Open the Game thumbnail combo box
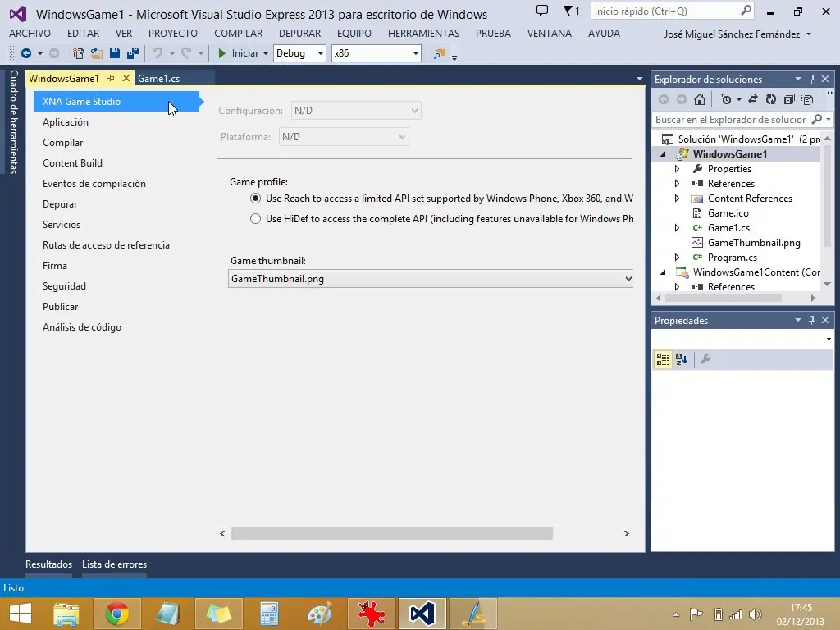The width and height of the screenshot is (840, 630). (x=431, y=279)
